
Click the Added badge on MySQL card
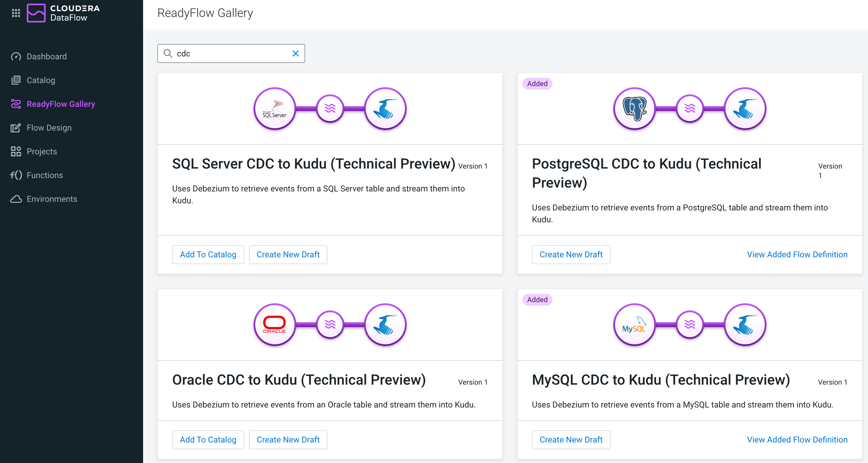pyautogui.click(x=537, y=299)
